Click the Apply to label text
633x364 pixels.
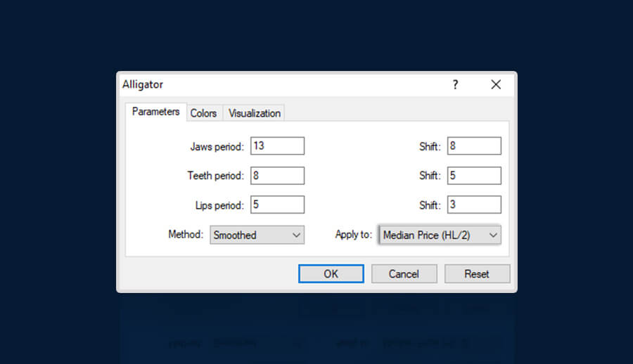[x=353, y=235]
